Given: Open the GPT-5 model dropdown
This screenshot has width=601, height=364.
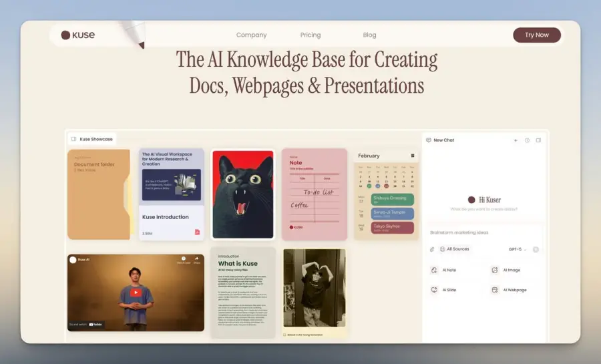Looking at the screenshot, I should (x=518, y=249).
